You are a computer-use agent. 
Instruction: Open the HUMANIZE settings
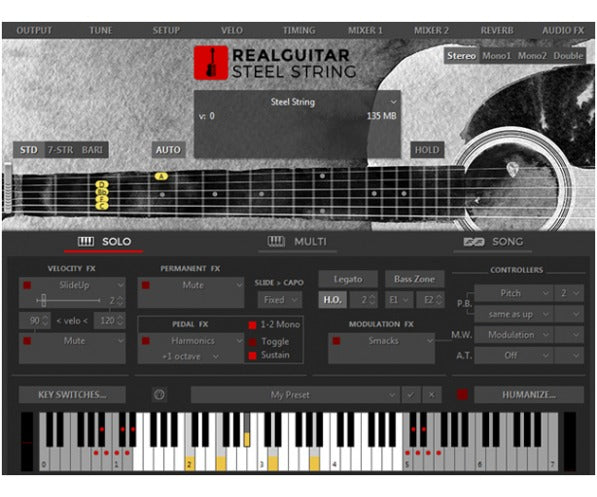point(529,395)
